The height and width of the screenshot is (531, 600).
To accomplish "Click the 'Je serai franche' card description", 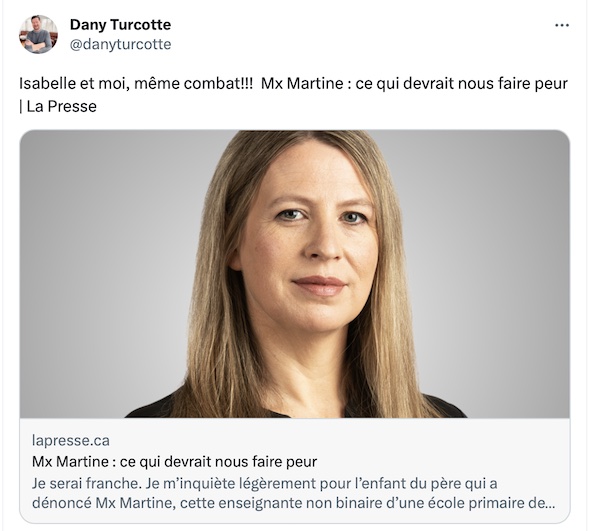I will click(x=293, y=493).
